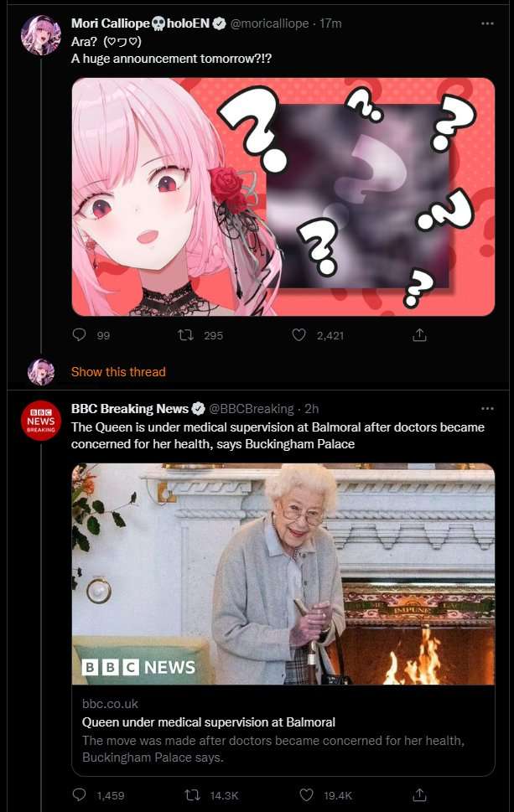Retweet the BBC Breaking News tweet
514x812 pixels.
point(193,794)
